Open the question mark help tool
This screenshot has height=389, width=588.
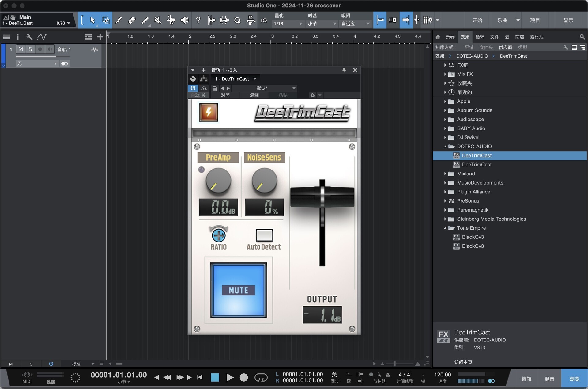[x=198, y=20]
